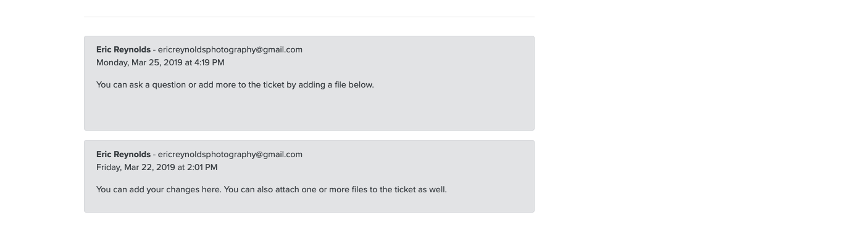The image size is (868, 249).
Task: Click the email address in the Monday comment
Action: (230, 50)
